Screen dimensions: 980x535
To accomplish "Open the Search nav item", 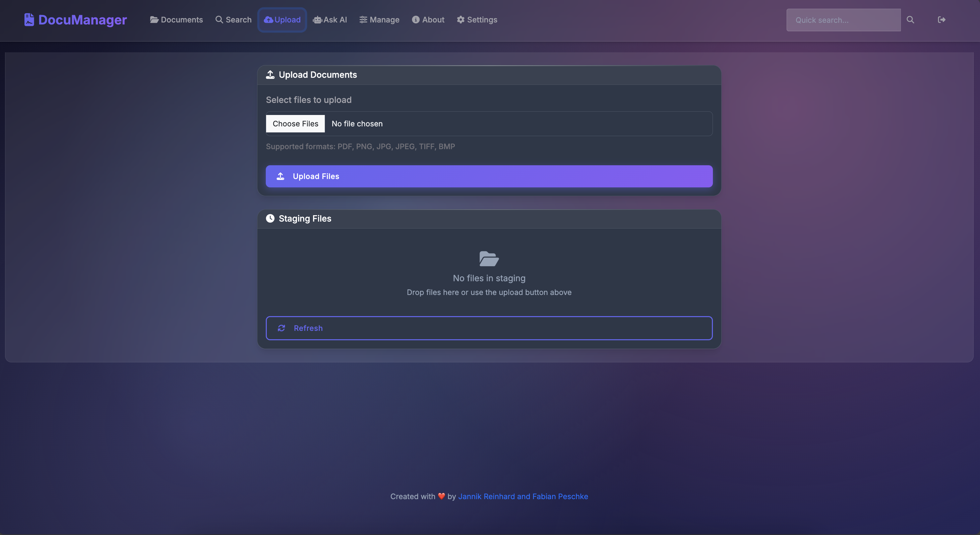I will pyautogui.click(x=233, y=20).
